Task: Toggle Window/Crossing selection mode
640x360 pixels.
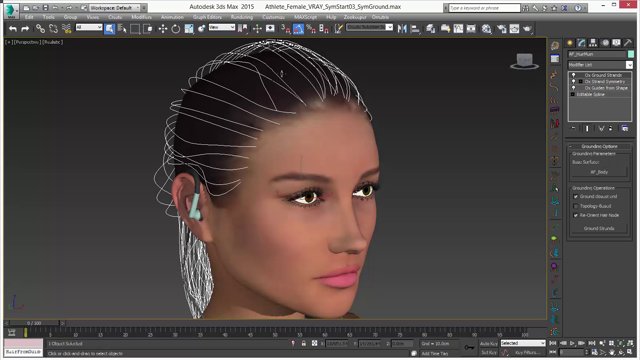Action: [x=148, y=29]
